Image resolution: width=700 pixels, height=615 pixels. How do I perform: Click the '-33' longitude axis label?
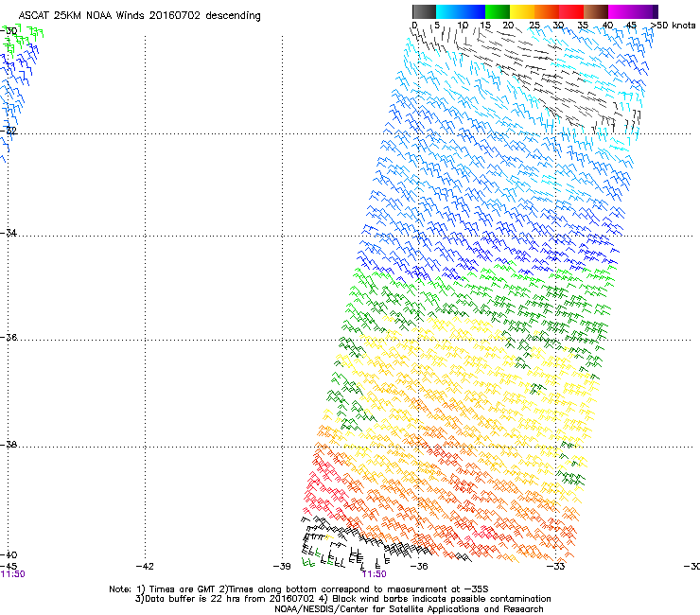tap(556, 567)
